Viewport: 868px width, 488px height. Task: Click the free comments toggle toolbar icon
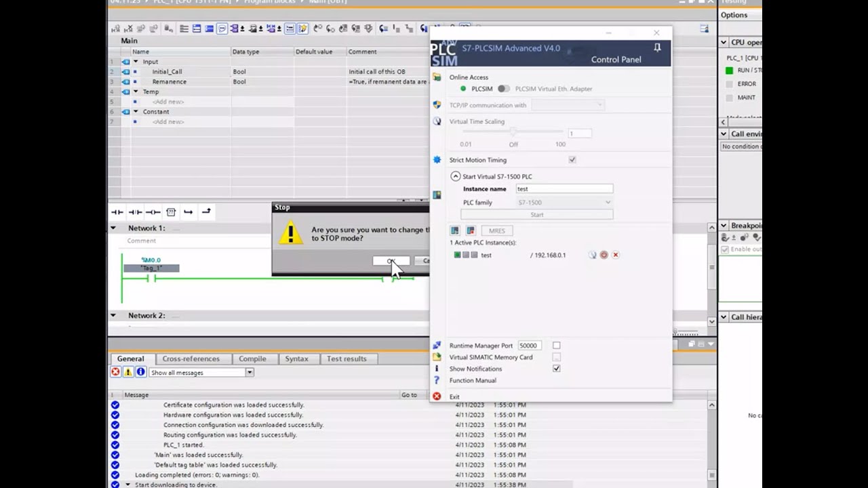coord(222,28)
